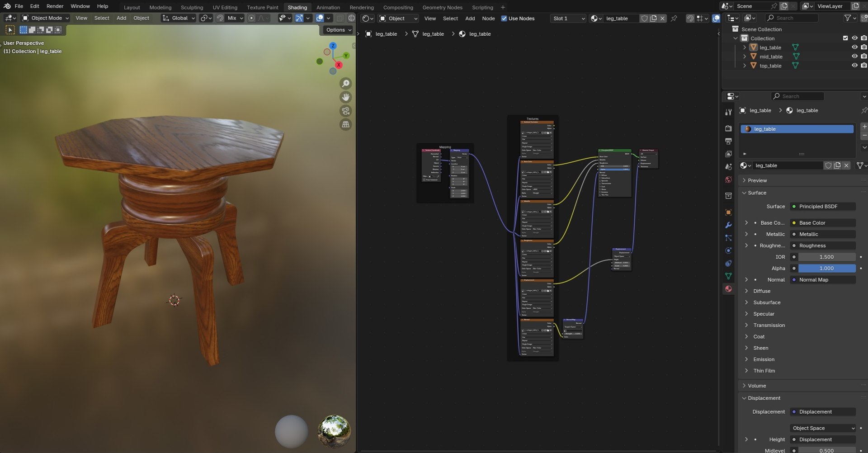The image size is (868, 453).
Task: Open the node editor Add menu
Action: (470, 19)
